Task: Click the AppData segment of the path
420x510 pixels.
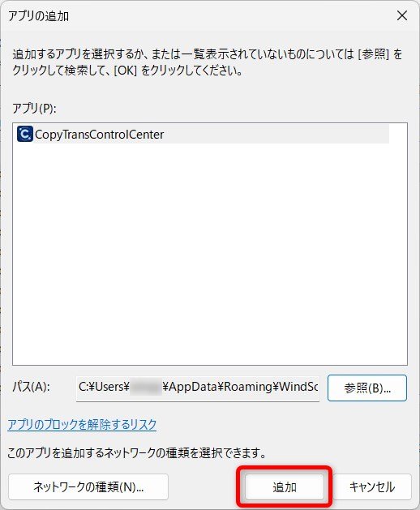Action: tap(193, 387)
